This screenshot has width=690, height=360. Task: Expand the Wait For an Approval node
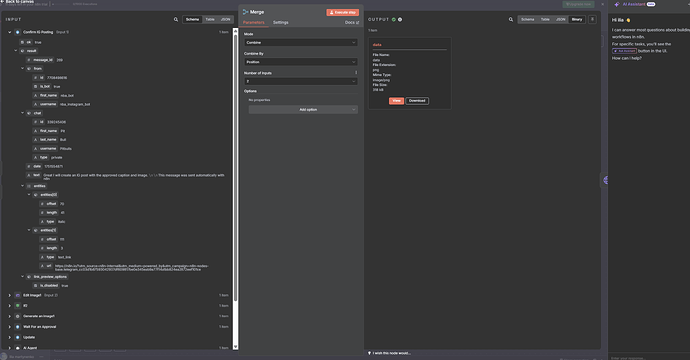point(10,327)
